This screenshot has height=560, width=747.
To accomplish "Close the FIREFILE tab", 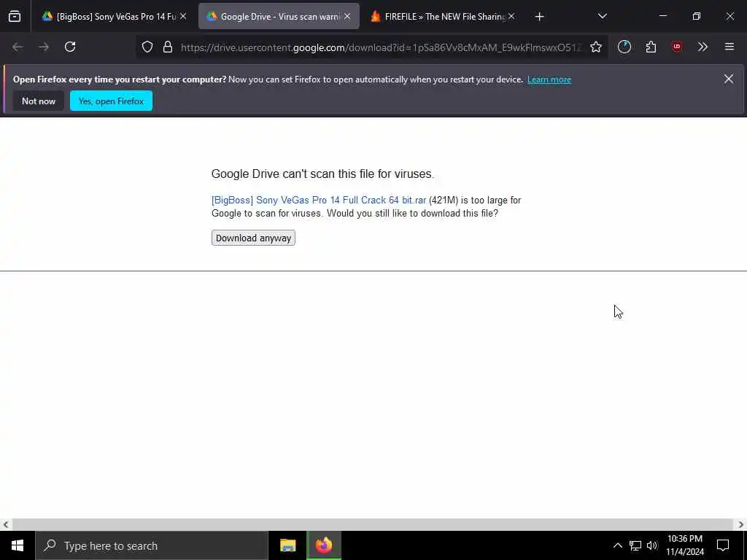I will [511, 17].
